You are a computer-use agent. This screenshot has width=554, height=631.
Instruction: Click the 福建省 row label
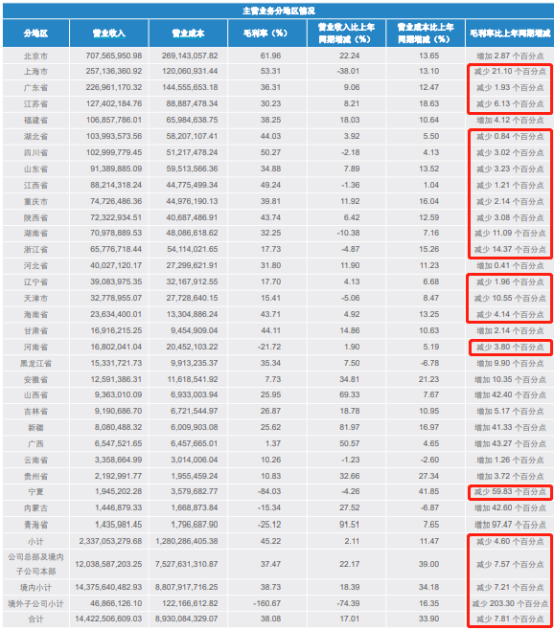[36, 120]
